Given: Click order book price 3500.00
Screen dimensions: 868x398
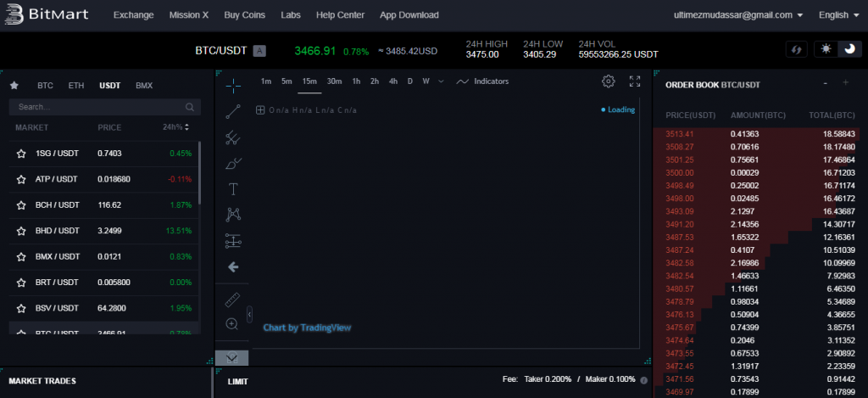Looking at the screenshot, I should 677,172.
